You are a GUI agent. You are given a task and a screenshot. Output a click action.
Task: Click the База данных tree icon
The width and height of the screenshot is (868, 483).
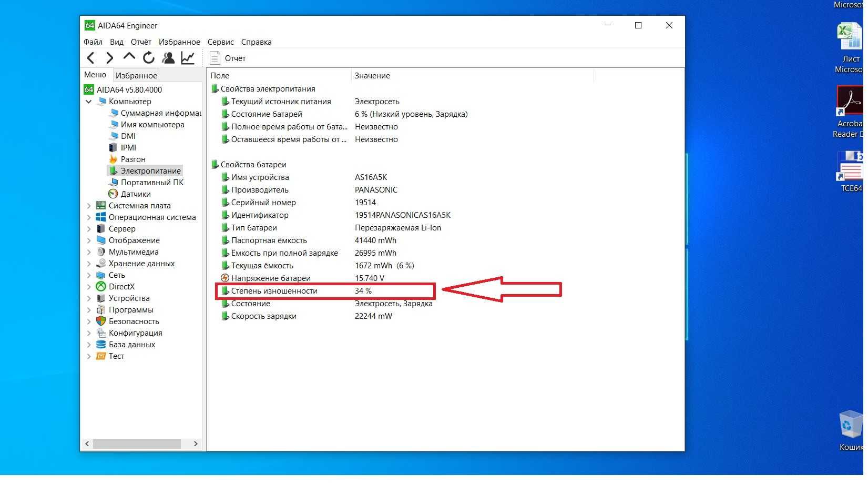[x=101, y=345]
